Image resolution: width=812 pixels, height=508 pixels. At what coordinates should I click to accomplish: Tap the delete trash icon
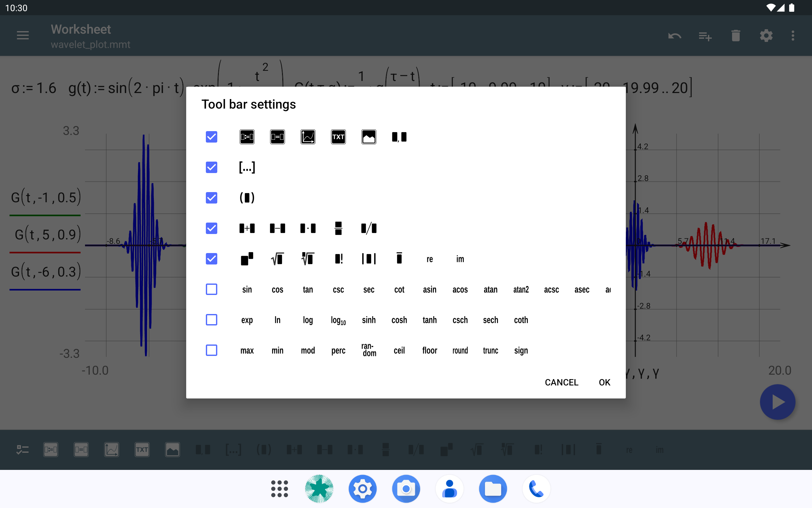pos(736,36)
